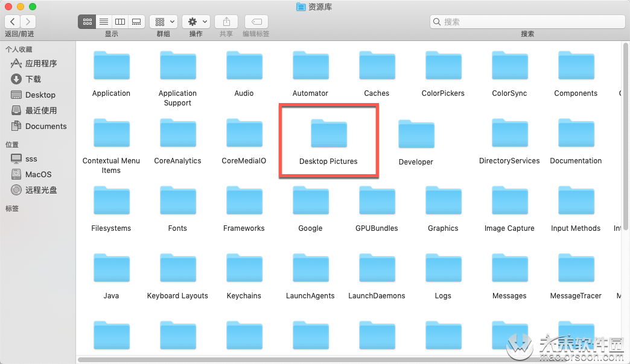Select the CoreMediaIO folder
The width and height of the screenshot is (630, 364).
tap(244, 133)
